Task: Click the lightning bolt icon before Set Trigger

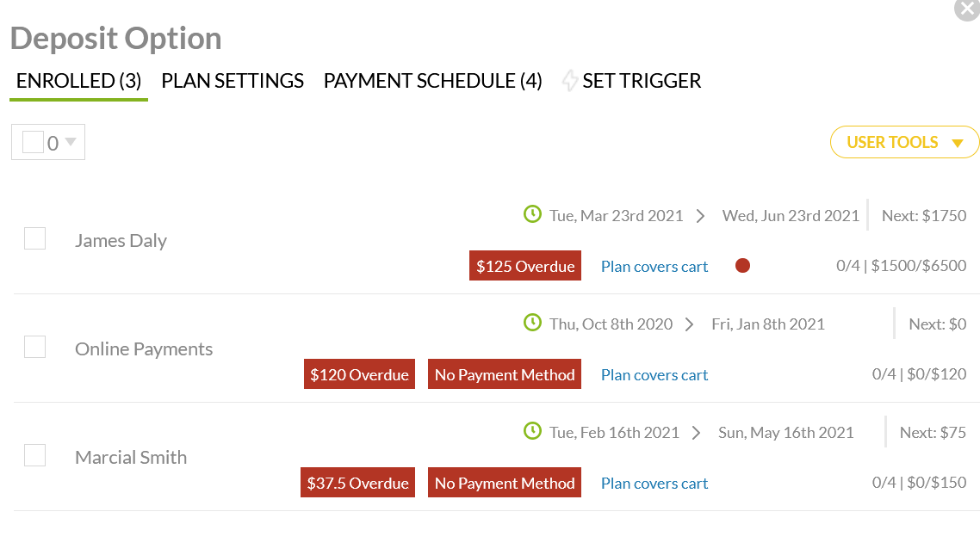Action: coord(569,81)
